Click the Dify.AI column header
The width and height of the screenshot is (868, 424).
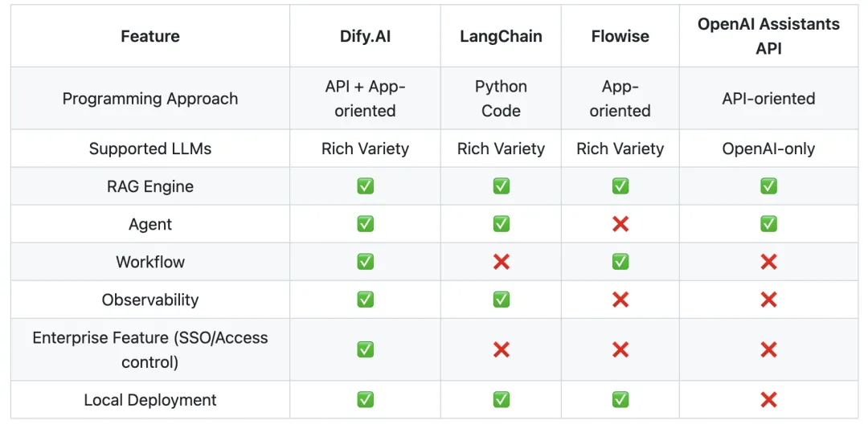tap(365, 36)
